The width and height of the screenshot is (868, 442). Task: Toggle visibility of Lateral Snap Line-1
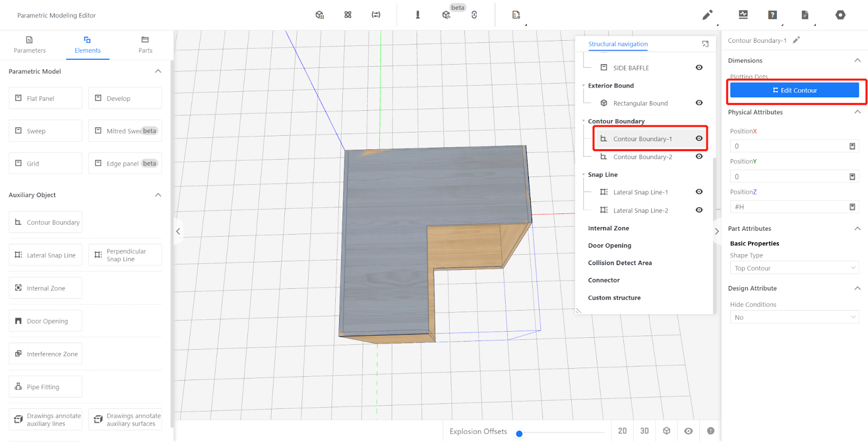699,192
